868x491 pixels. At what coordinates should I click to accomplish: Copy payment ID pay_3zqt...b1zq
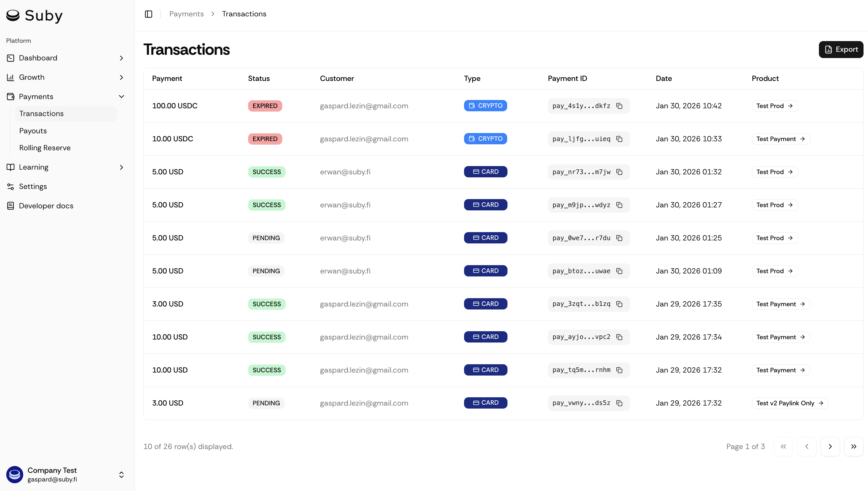619,304
